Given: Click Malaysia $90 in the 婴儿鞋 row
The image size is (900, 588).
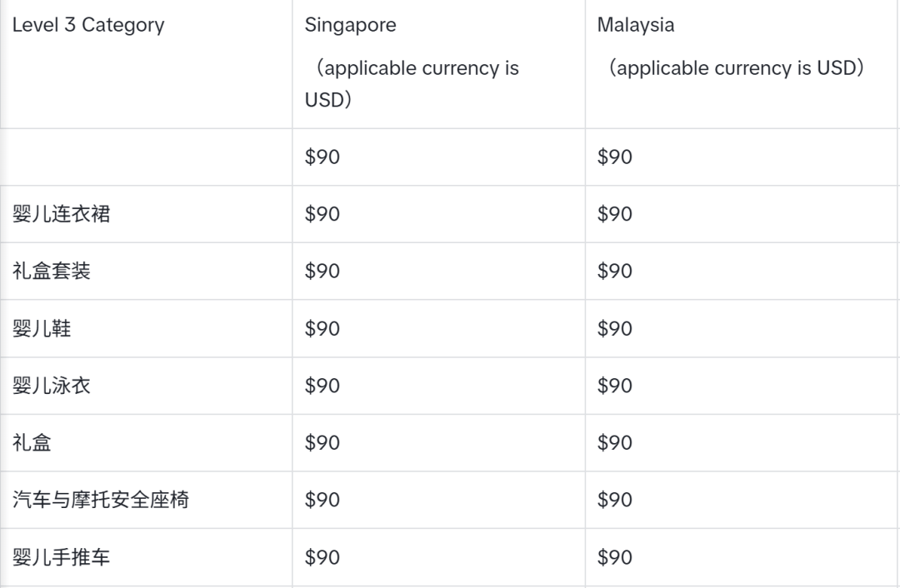Looking at the screenshot, I should tap(615, 328).
